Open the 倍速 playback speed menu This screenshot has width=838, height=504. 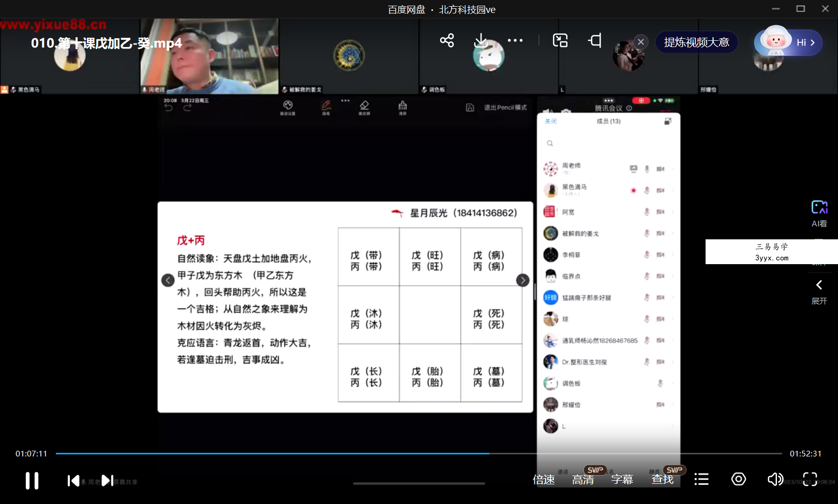[544, 480]
